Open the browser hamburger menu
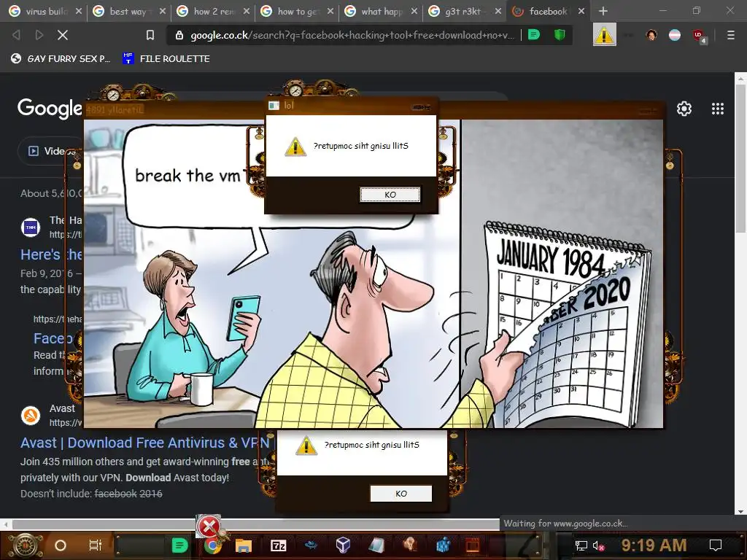The image size is (747, 560). (730, 35)
